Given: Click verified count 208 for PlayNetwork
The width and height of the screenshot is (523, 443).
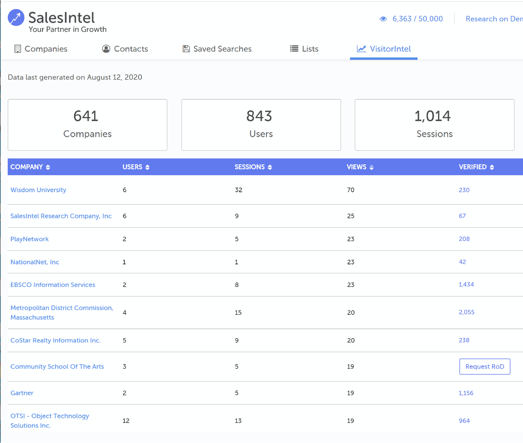Looking at the screenshot, I should coord(464,239).
